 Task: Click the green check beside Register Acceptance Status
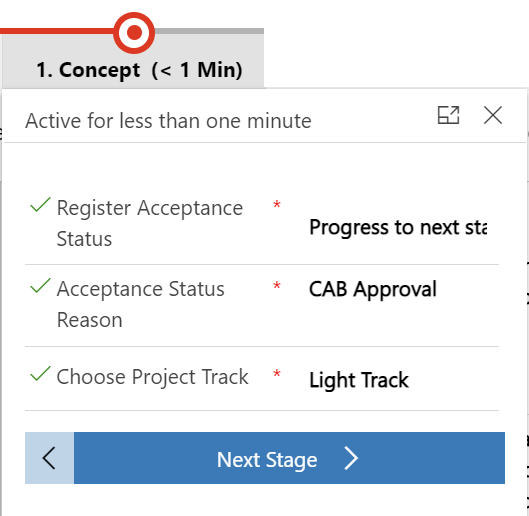pos(40,205)
